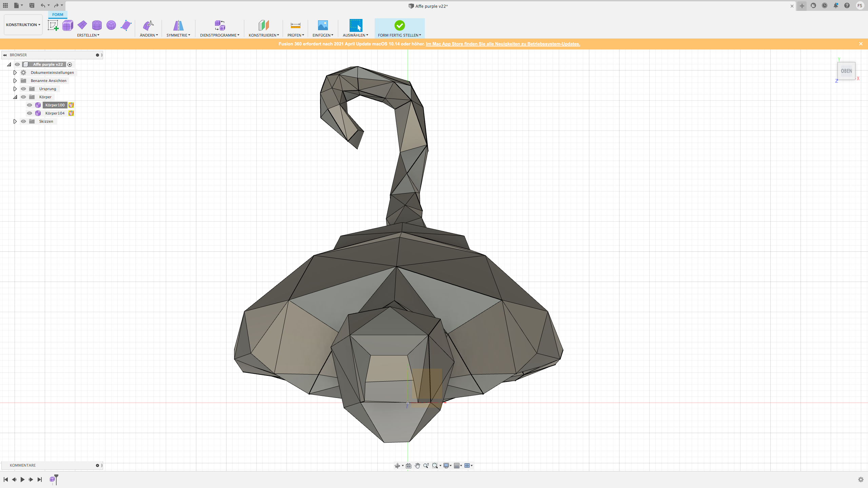This screenshot has height=488, width=868.
Task: Click the Konstruieren offset plane icon
Action: pos(263,25)
